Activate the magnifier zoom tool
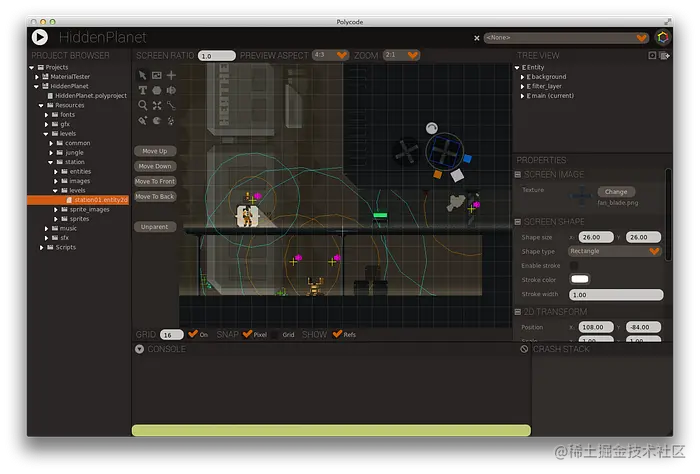 tap(142, 105)
